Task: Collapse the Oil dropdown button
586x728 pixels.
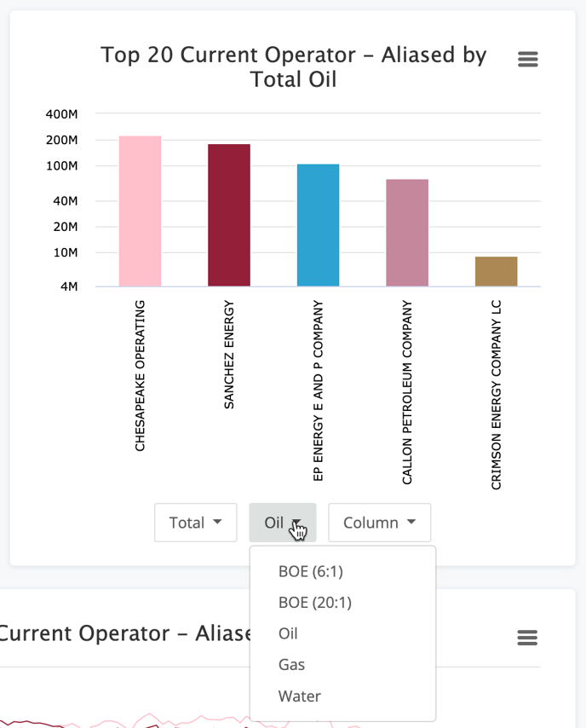Action: point(283,523)
